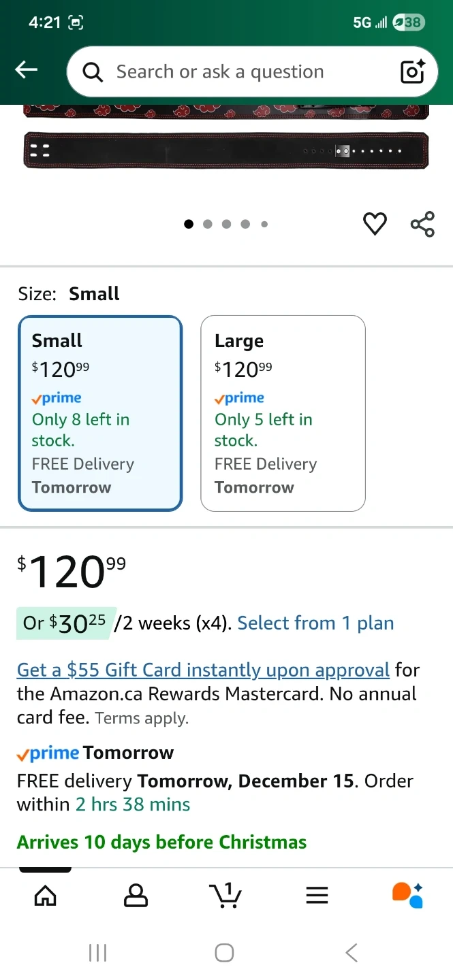
Task: Tap Terms apply link
Action: coord(142,718)
